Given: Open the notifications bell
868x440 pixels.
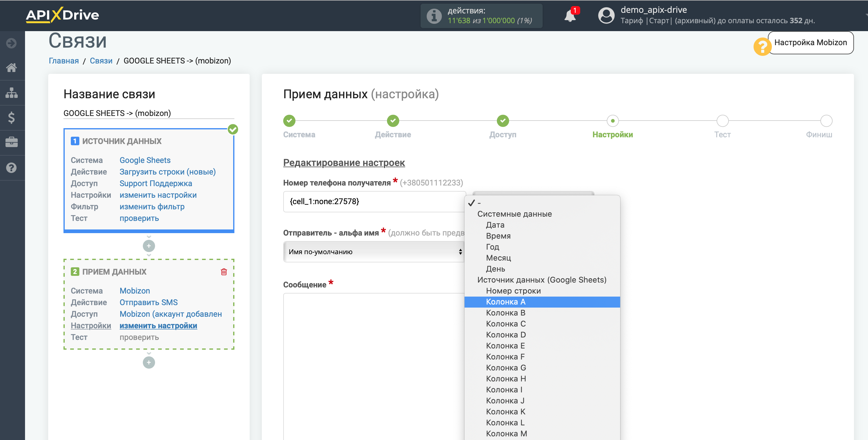Looking at the screenshot, I should (570, 16).
